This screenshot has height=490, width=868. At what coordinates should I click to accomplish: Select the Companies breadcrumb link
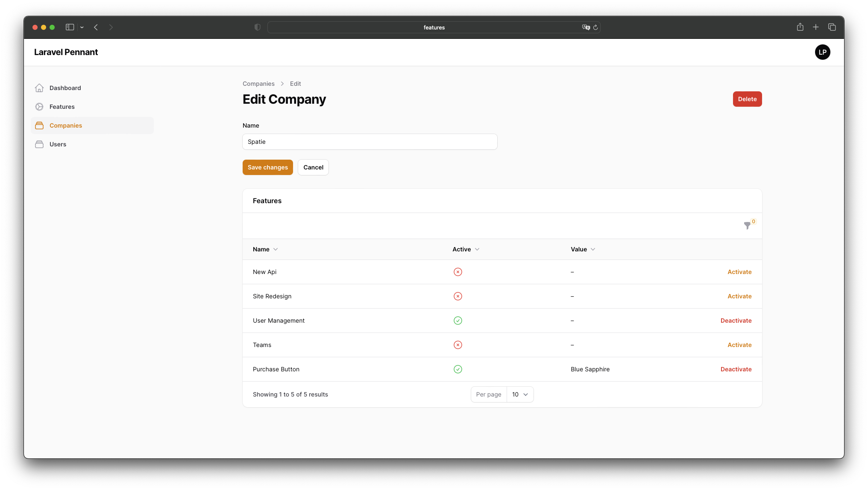pos(259,83)
